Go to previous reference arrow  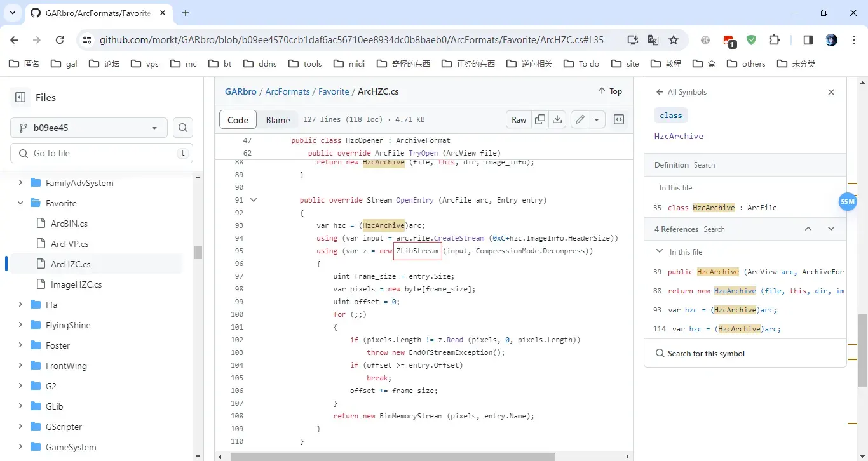(x=808, y=229)
